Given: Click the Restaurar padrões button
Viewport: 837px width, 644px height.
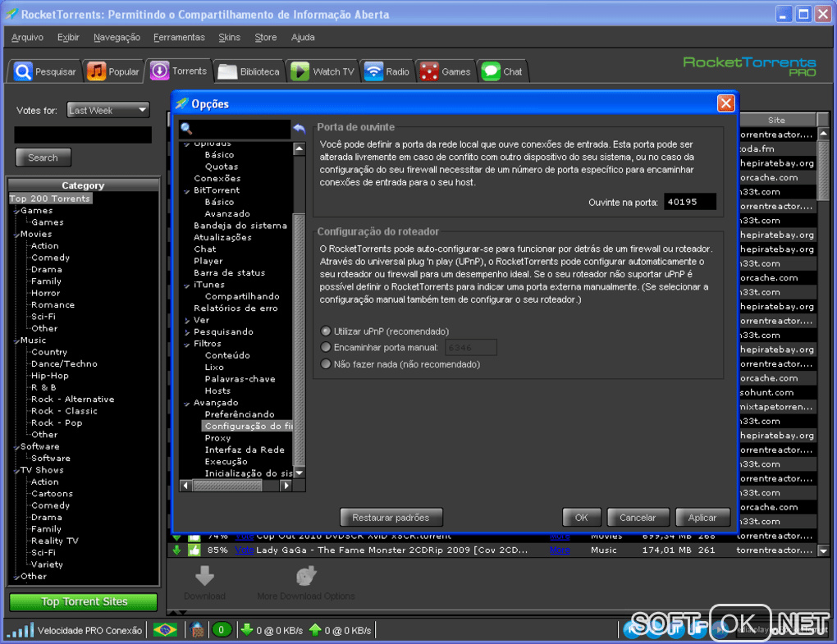Looking at the screenshot, I should point(391,518).
